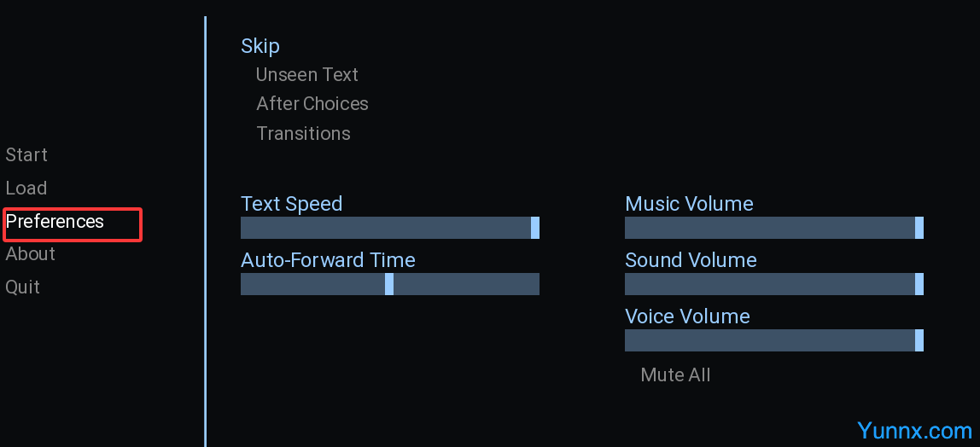
Task: Click Quit in the side menu
Action: pyautogui.click(x=23, y=287)
